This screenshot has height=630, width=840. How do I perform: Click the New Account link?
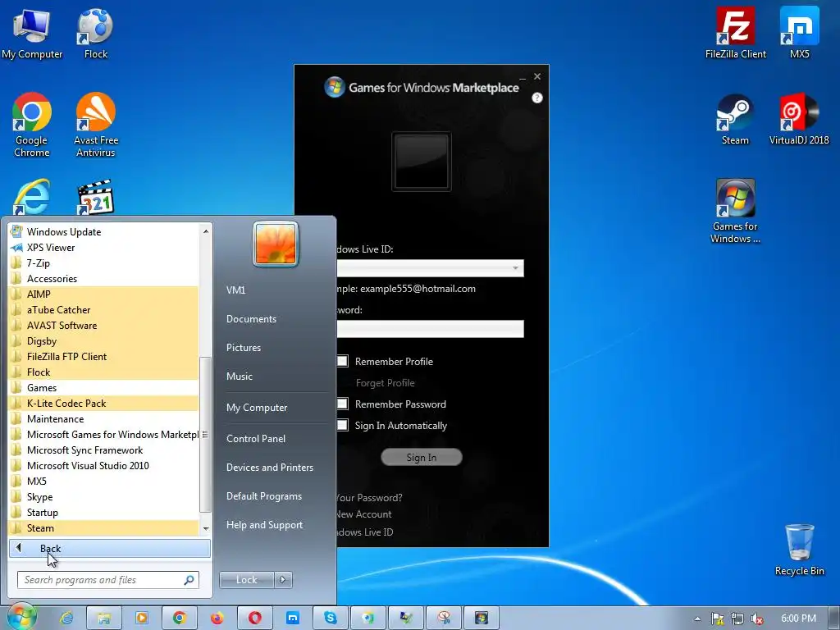pyautogui.click(x=363, y=514)
